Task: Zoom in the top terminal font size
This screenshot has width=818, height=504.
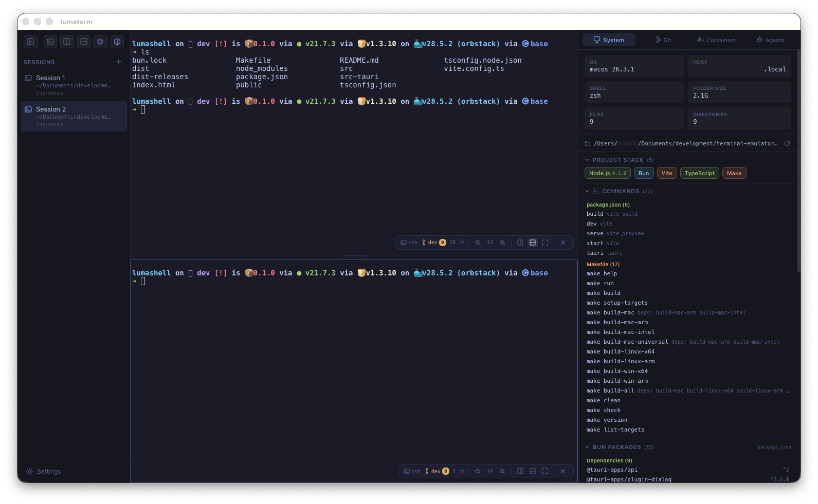Action: 502,242
